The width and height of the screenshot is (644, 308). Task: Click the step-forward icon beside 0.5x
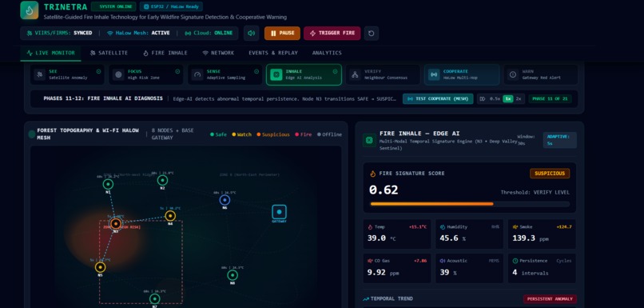coord(483,99)
